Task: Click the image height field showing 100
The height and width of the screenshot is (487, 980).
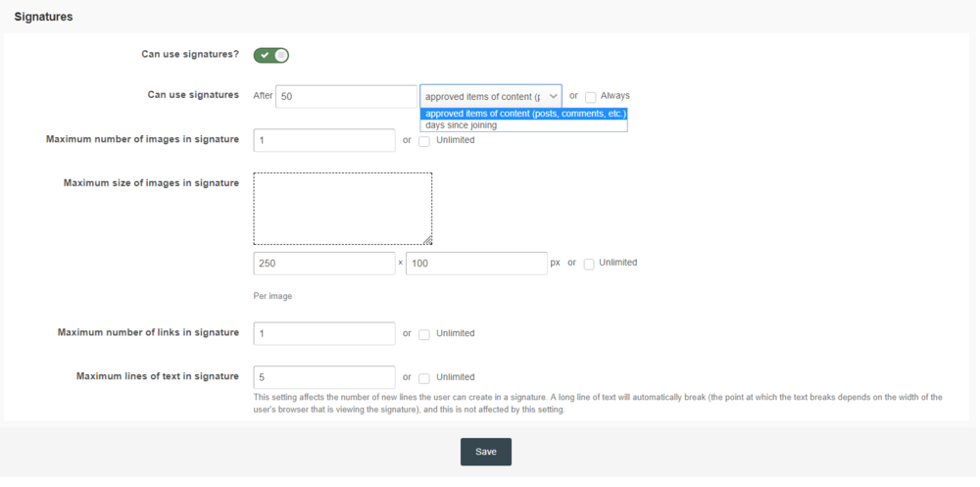Action: [476, 264]
